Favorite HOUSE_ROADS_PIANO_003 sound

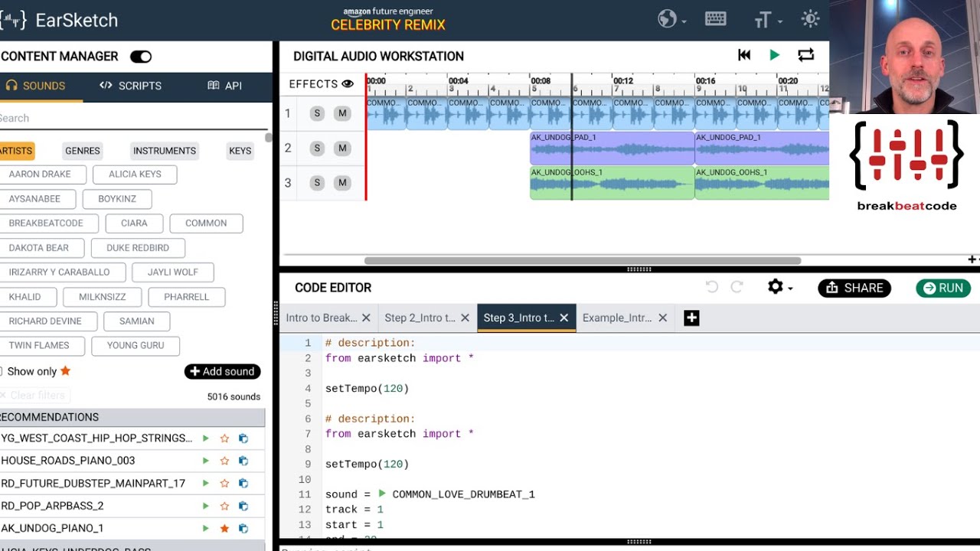pyautogui.click(x=224, y=461)
